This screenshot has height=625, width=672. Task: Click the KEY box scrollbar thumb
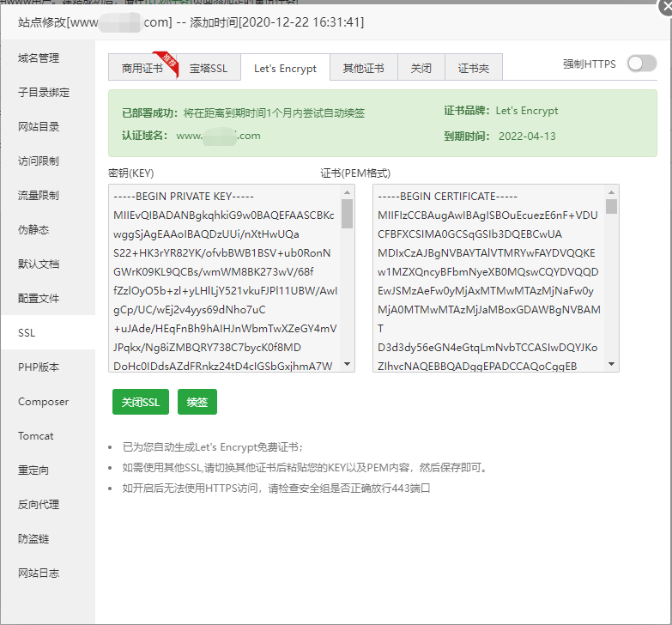coord(347,214)
